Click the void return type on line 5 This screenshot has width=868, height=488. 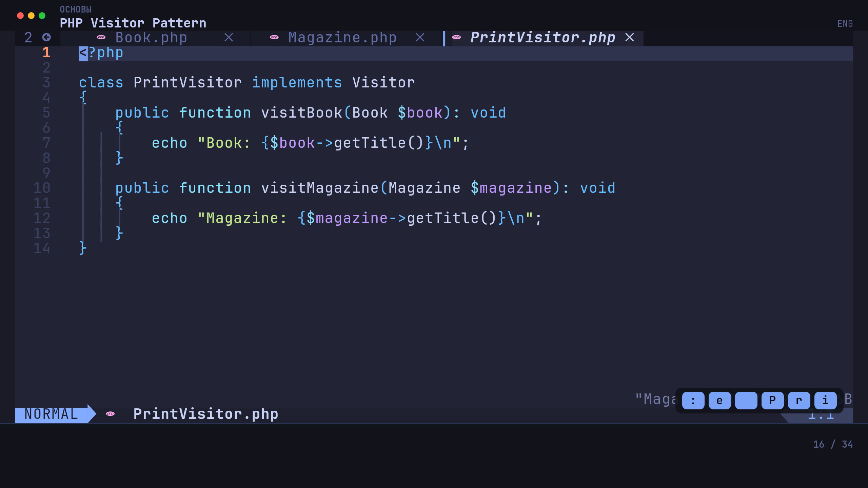pos(489,113)
